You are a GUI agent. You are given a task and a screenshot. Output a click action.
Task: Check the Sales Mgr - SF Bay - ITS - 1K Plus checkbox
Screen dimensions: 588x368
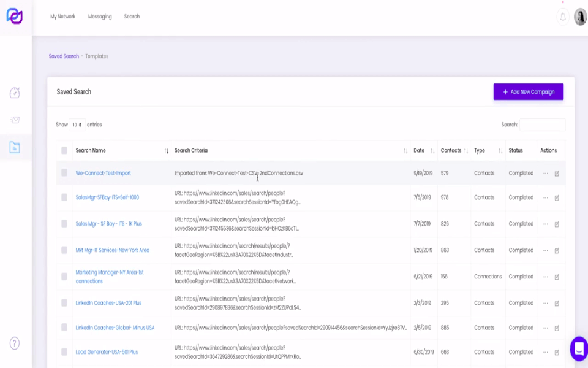64,223
